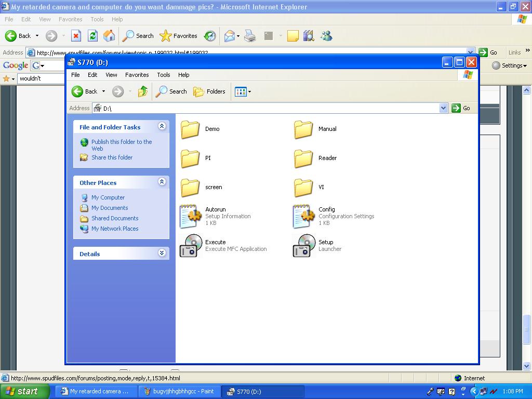Expand the Details panel
532x399 pixels.
click(x=162, y=253)
